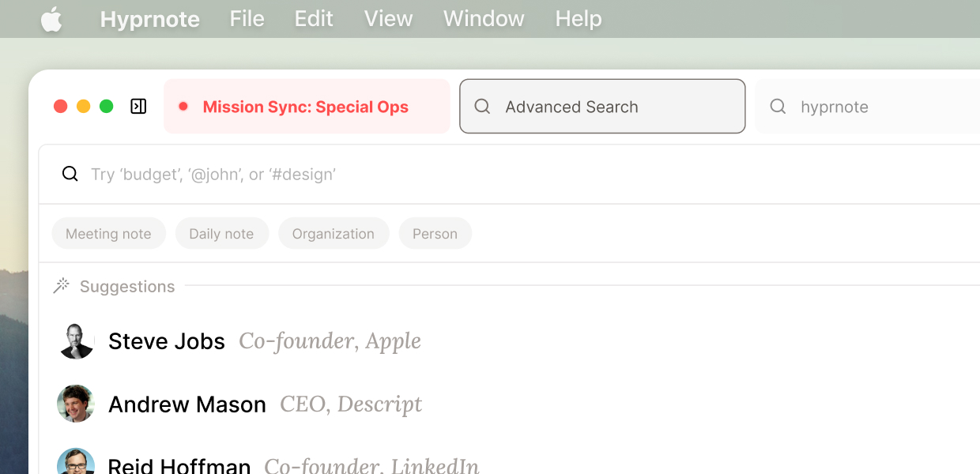Open the Window menu
The image size is (980, 474).
coord(483,18)
